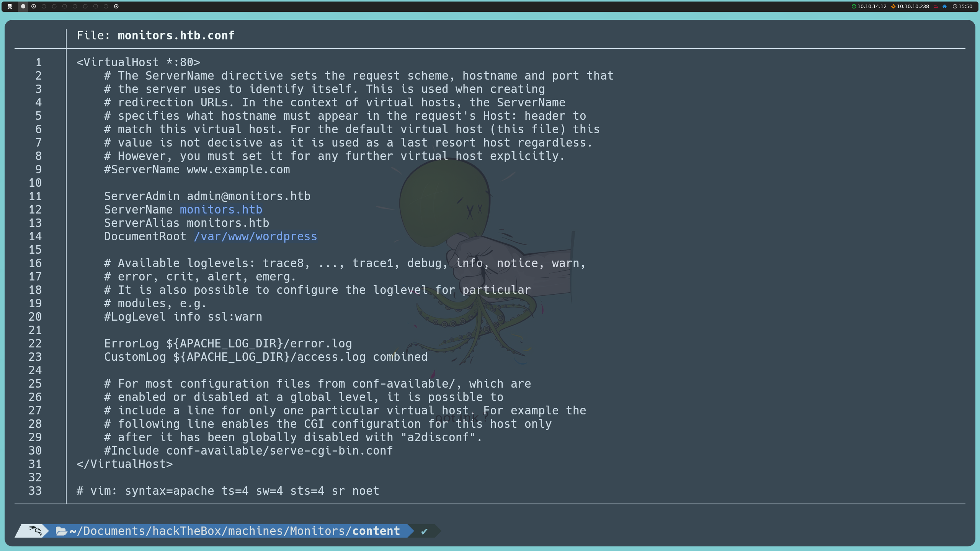Click the orange crosshair target icon
Image resolution: width=980 pixels, height=551 pixels.
893,6
